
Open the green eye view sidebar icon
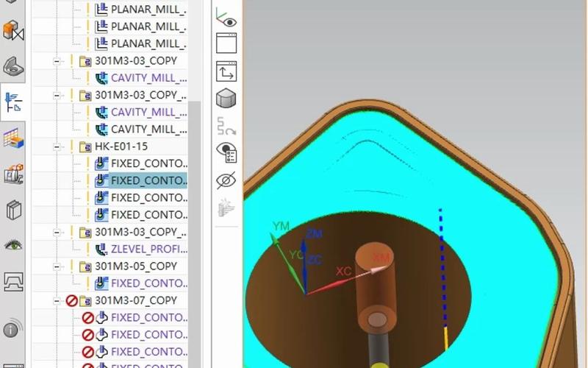pyautogui.click(x=13, y=245)
